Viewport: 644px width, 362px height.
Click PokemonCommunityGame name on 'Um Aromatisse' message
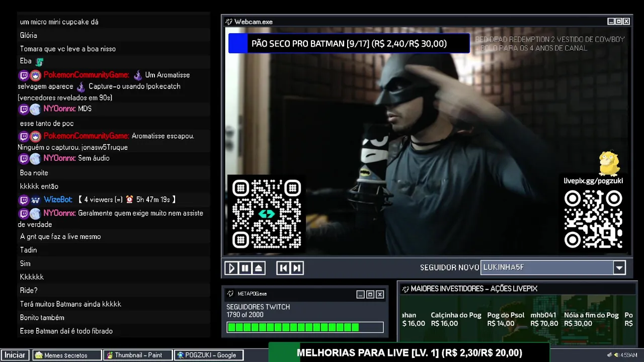click(86, 75)
